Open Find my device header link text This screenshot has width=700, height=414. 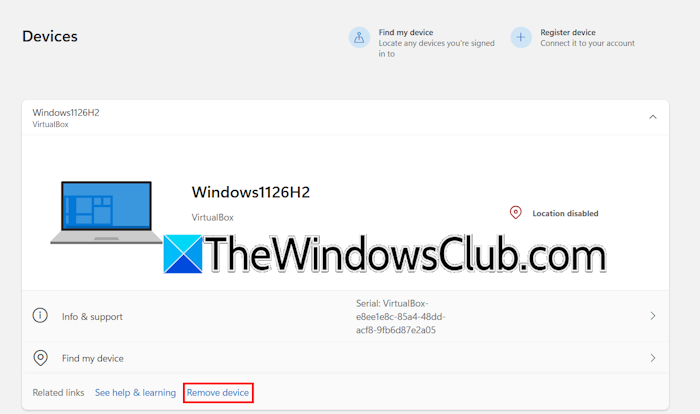[x=406, y=32]
